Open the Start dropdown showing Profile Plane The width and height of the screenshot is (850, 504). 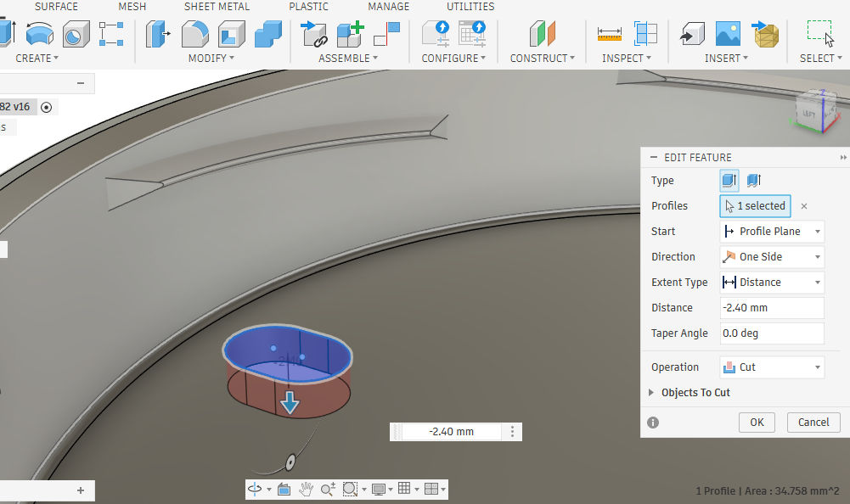coord(771,232)
